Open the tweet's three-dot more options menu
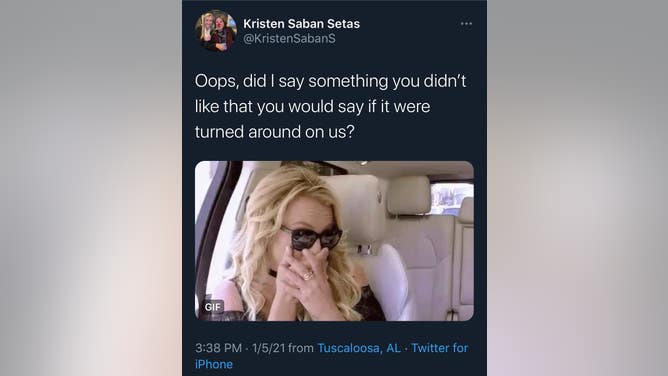 (x=466, y=24)
